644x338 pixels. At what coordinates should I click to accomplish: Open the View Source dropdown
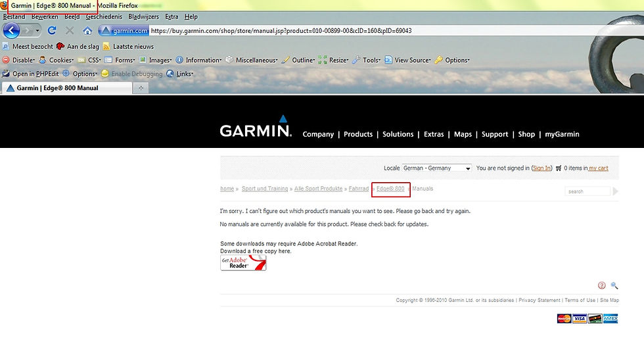tap(407, 60)
